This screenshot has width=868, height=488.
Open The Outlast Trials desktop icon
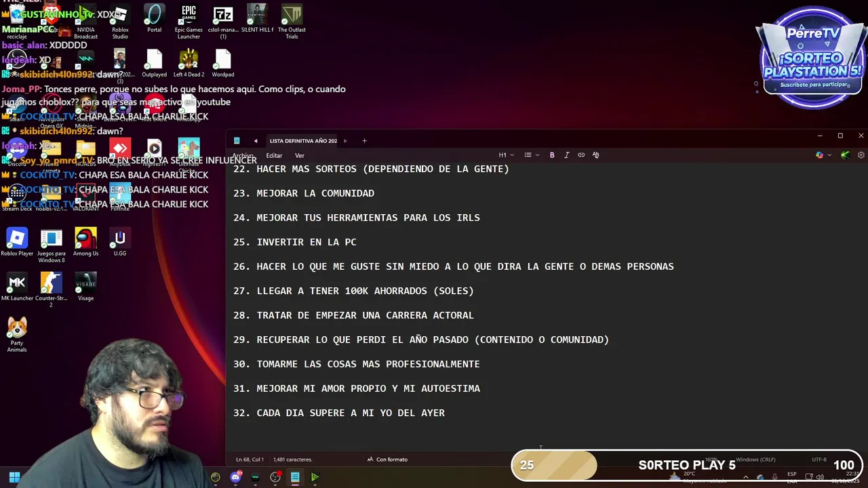click(292, 22)
